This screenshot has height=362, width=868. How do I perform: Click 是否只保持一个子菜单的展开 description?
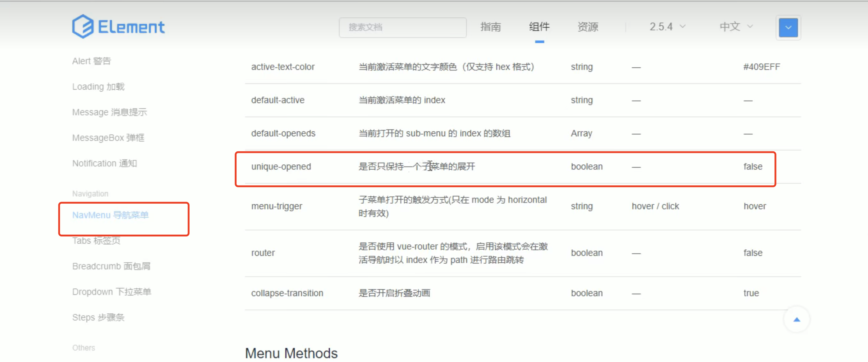(417, 166)
